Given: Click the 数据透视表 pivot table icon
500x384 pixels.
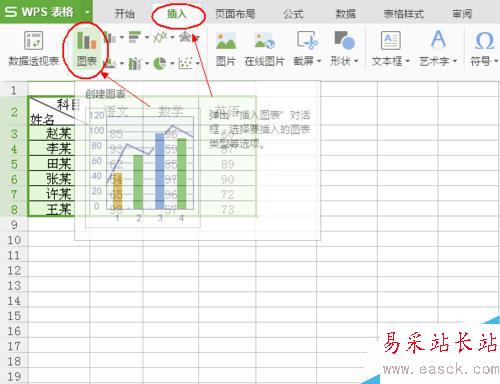Looking at the screenshot, I should click(x=33, y=41).
